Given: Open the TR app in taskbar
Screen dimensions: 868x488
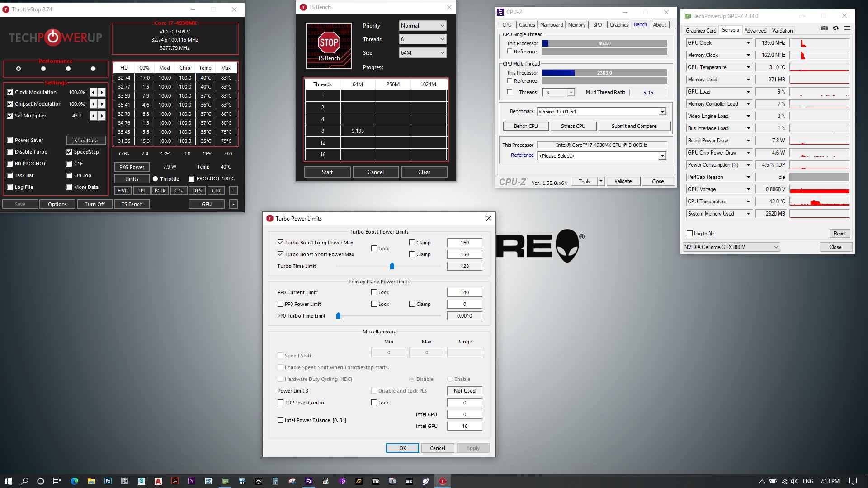Looking at the screenshot, I should coord(375,481).
